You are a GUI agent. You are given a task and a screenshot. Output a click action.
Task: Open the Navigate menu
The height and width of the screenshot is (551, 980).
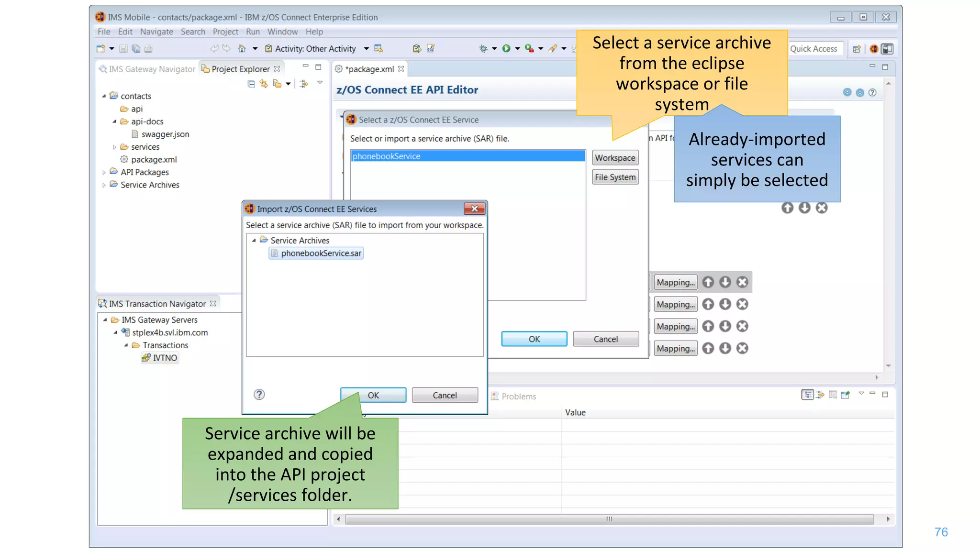(x=156, y=32)
